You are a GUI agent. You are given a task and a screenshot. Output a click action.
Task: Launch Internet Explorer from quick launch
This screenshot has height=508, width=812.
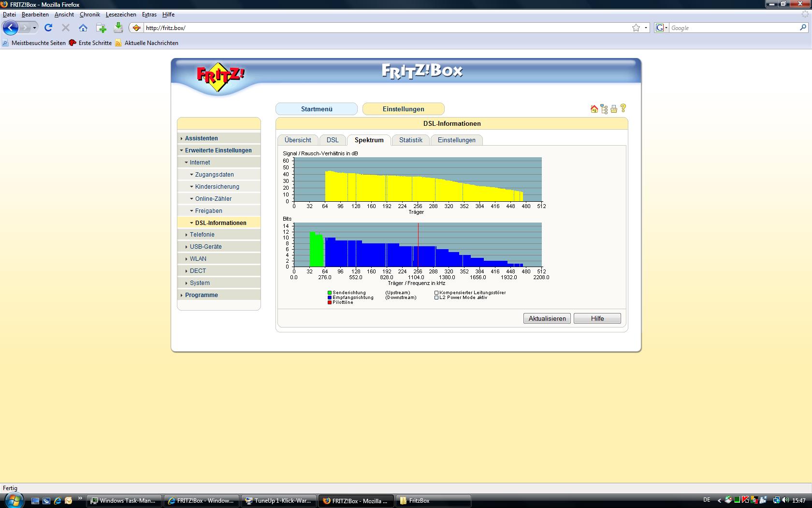tap(58, 501)
